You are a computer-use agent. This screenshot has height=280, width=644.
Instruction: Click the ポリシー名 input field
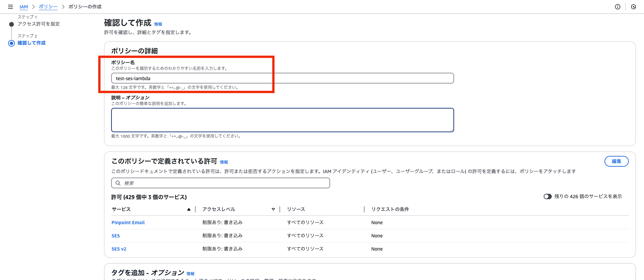pos(282,78)
